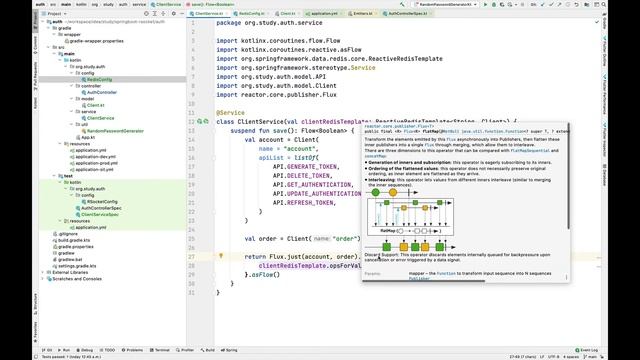This screenshot has height=360, width=640.
Task: Switch to the application.yml editor tab
Action: pos(324,13)
